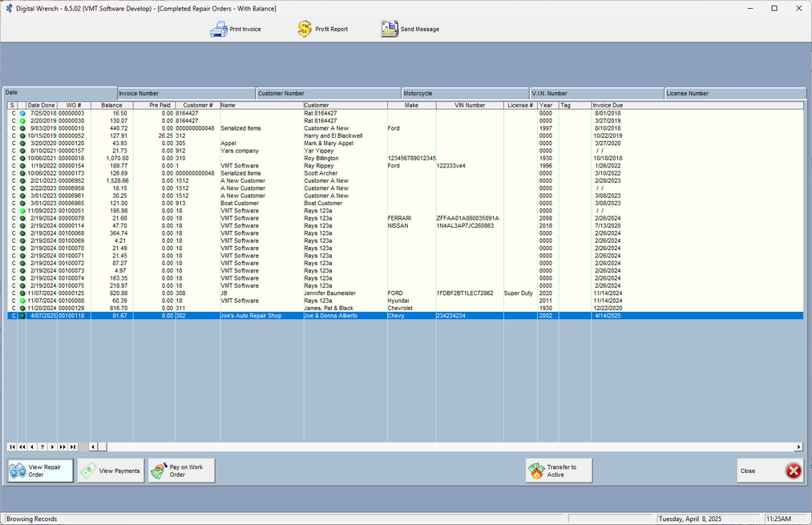Click the VIN Number column header
The height and width of the screenshot is (525, 812).
[x=470, y=105]
